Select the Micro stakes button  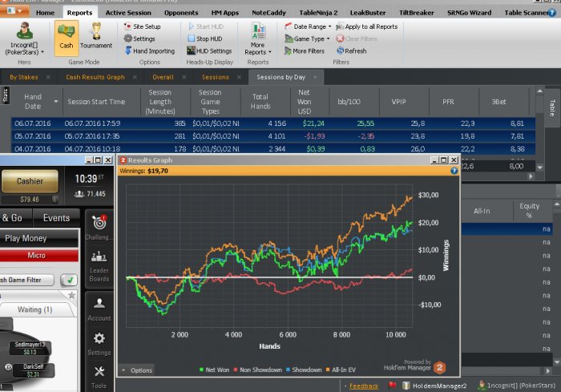click(38, 255)
